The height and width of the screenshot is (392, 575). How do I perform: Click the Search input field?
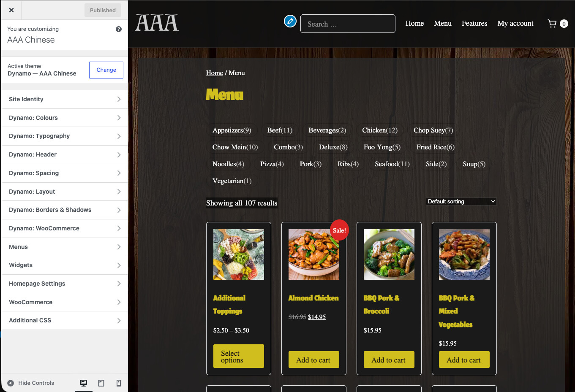click(x=348, y=24)
